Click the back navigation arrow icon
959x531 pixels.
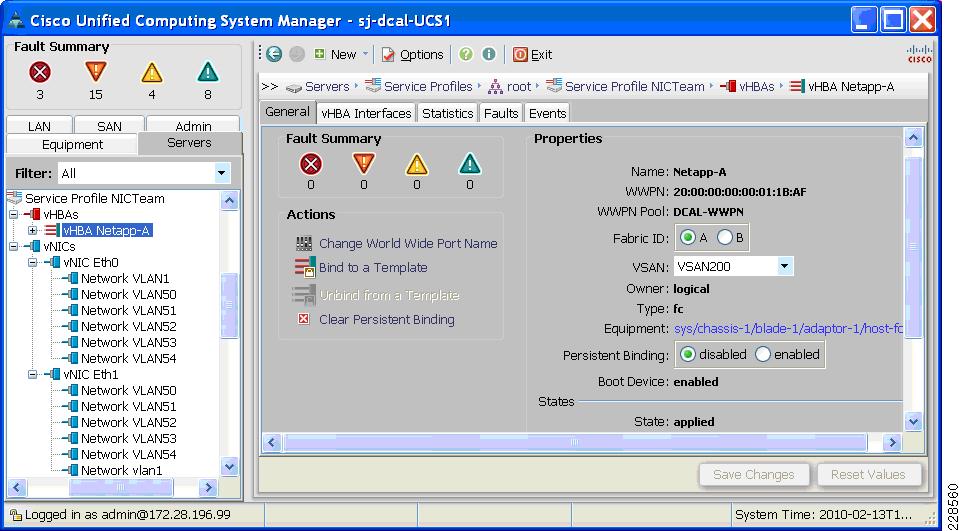(274, 54)
